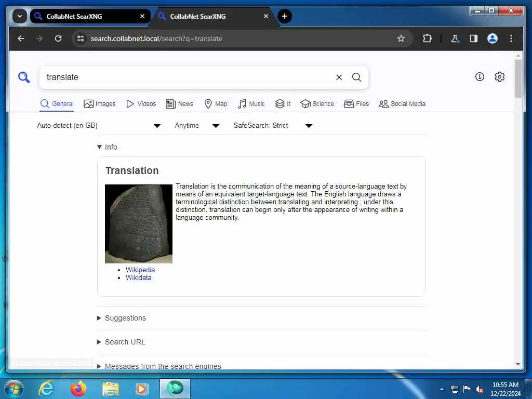
Task: Show hidden system tray icons arrow
Action: (442, 389)
